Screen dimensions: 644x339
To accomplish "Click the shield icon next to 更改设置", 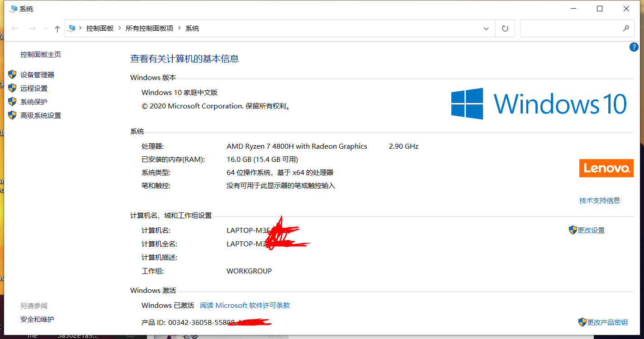I will (573, 230).
